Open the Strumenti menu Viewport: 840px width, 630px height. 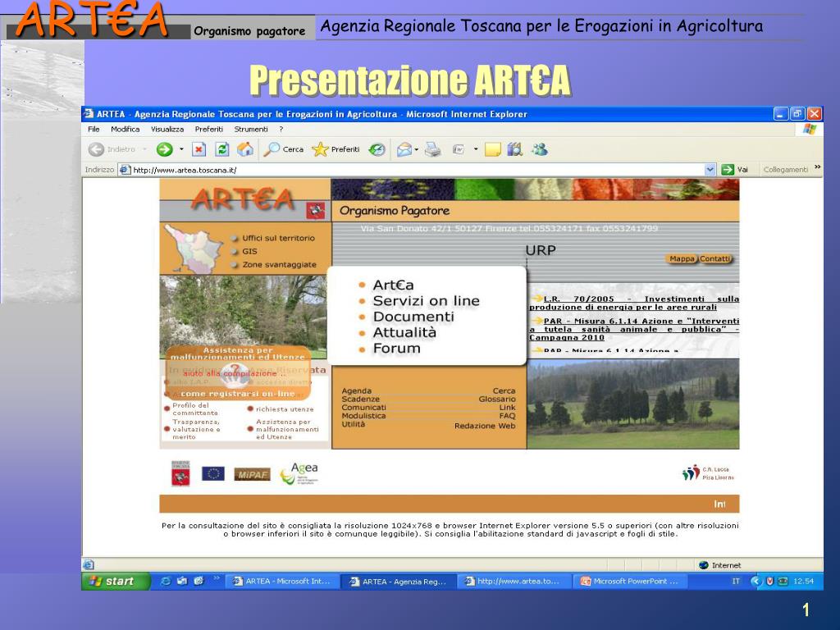[x=251, y=129]
